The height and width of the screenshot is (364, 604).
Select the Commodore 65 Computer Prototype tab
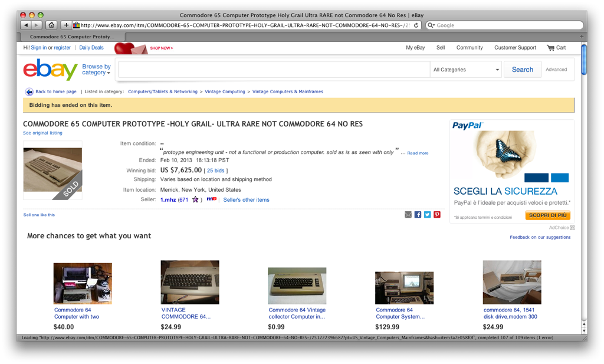[72, 37]
